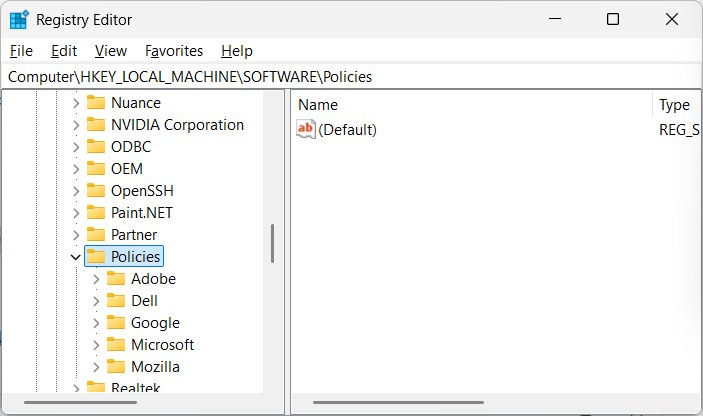Expand the ODBC key chevron
Screen dimensions: 703x416
point(76,147)
